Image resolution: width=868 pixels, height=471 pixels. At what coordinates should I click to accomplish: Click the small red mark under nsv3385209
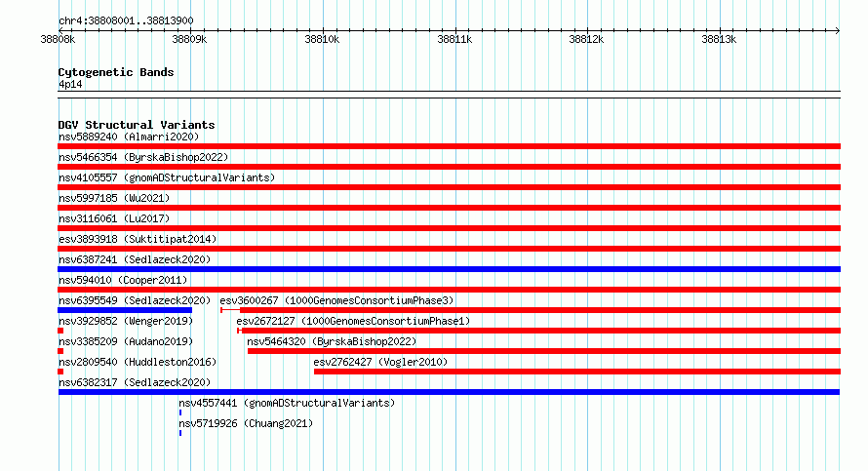60,351
